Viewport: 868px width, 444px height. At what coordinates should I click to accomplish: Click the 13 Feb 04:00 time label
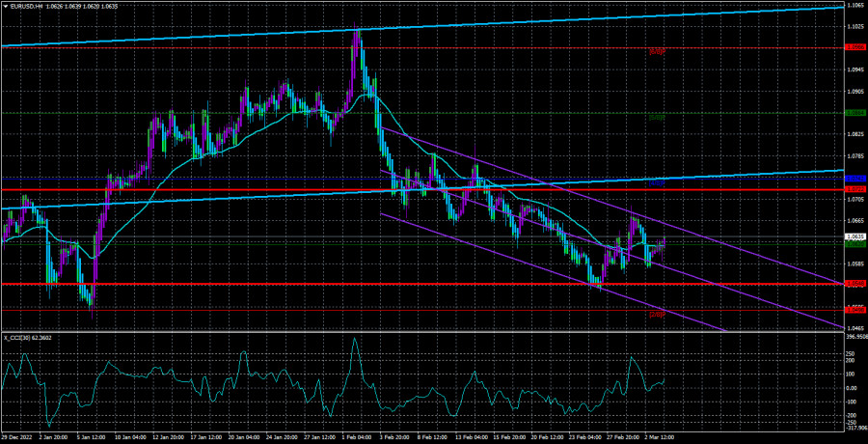click(x=473, y=437)
